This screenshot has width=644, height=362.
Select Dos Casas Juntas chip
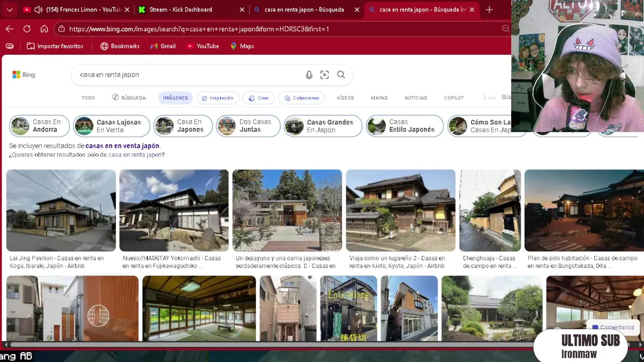pyautogui.click(x=248, y=126)
